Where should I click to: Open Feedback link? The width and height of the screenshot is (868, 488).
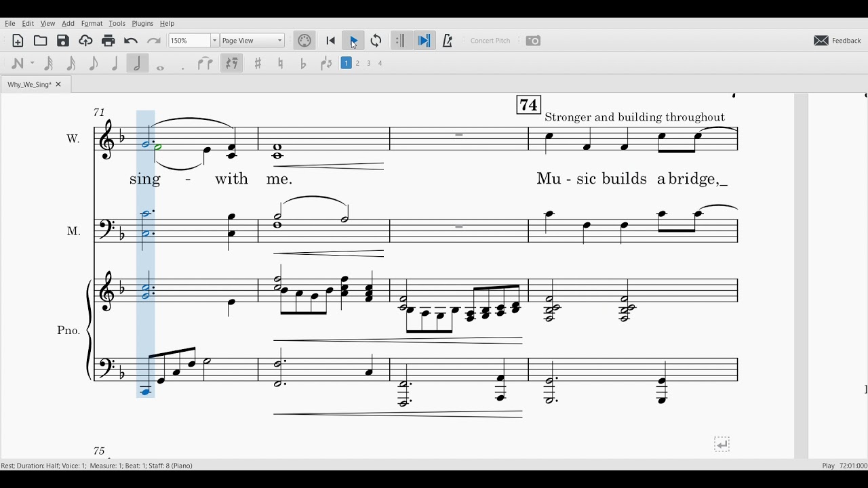point(837,41)
